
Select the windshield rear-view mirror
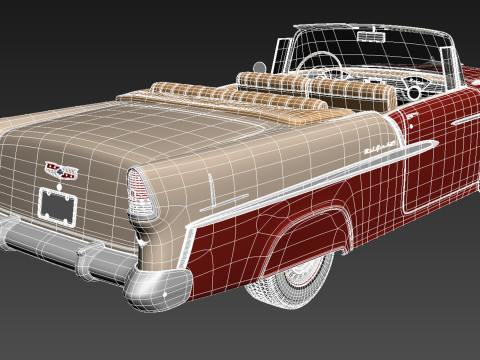[x=371, y=36]
